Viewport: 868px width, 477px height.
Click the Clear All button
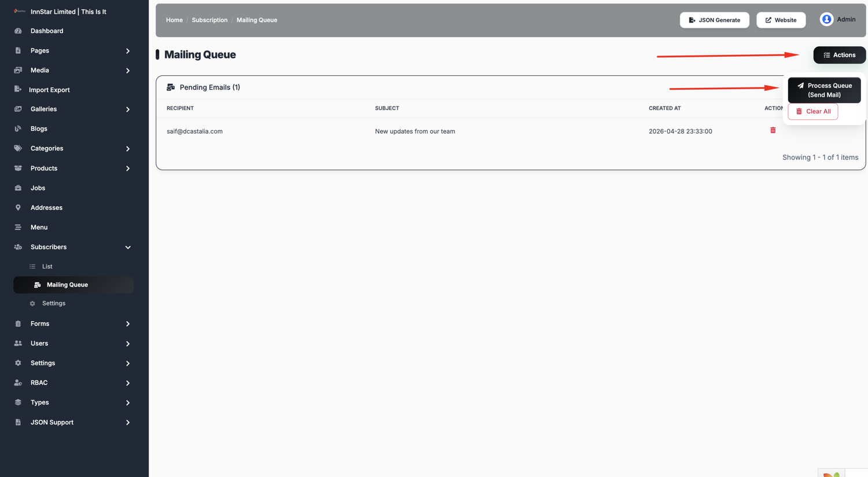[812, 111]
